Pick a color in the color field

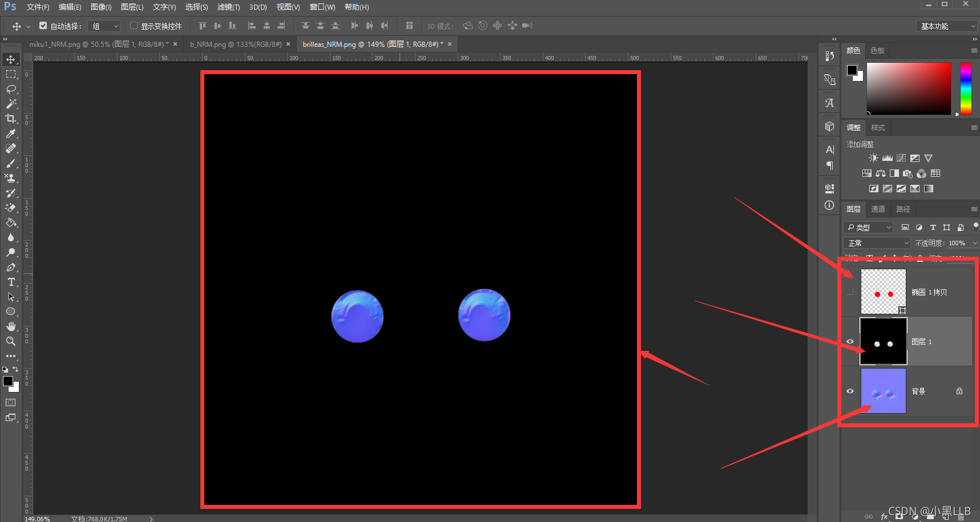coord(909,88)
